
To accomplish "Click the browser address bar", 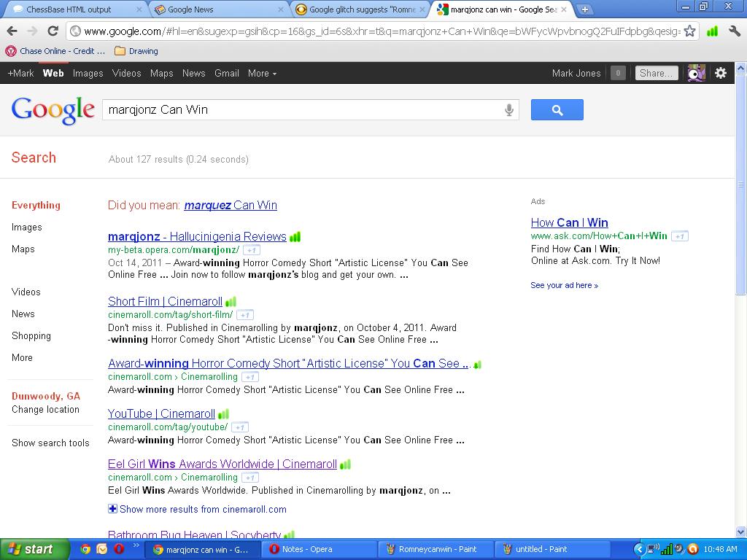I will [382, 31].
